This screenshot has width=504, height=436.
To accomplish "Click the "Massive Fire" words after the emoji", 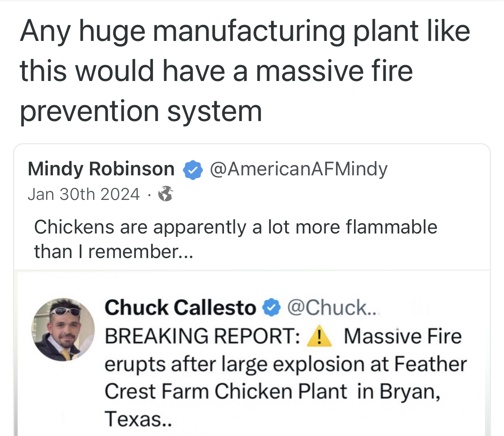I will pyautogui.click(x=402, y=336).
